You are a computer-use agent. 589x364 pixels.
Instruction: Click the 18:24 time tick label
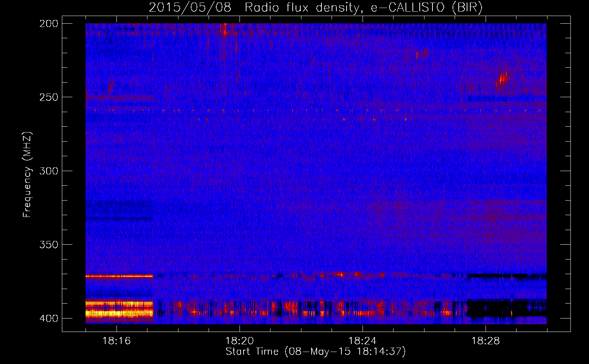point(363,341)
